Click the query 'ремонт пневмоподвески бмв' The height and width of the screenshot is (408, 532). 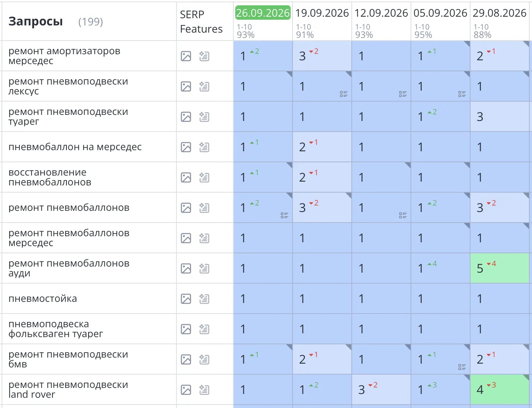(68, 359)
